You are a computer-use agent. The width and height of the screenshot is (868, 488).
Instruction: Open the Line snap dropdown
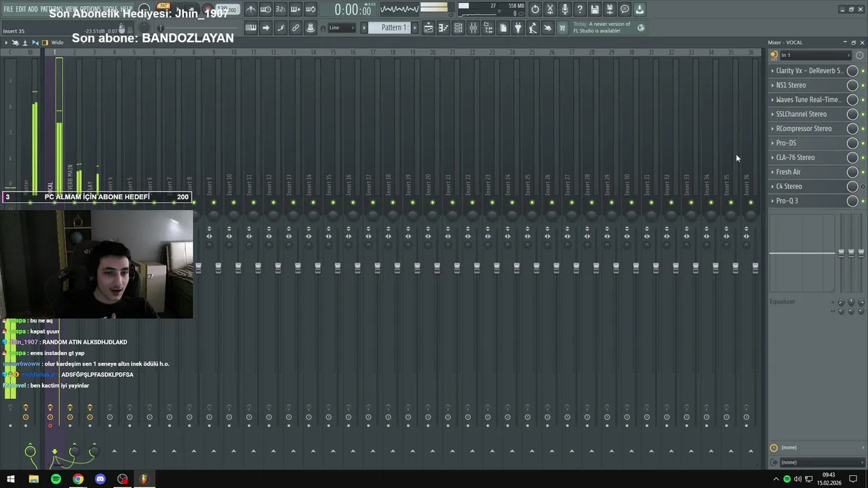pos(342,28)
